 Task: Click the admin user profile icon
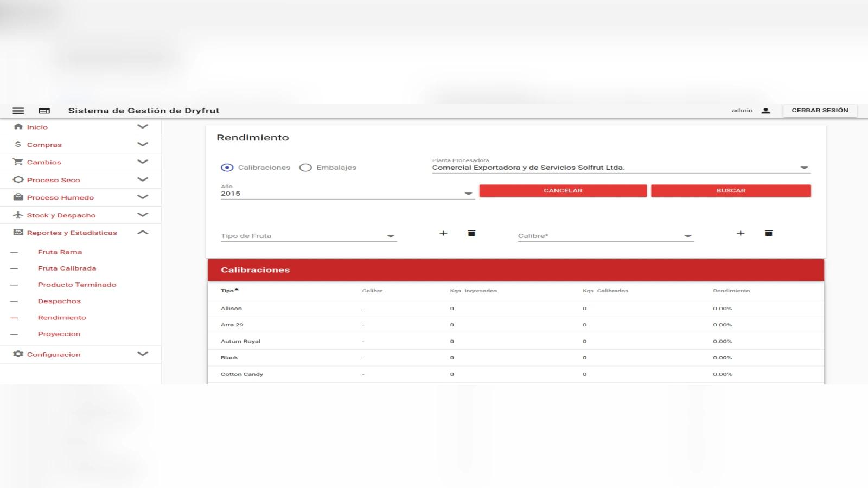pyautogui.click(x=766, y=110)
